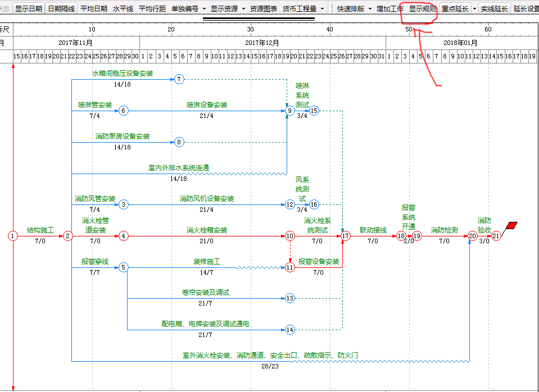Select node 4 after 消火栓管道安装
Screen dimensions: 539x392
tap(124, 236)
